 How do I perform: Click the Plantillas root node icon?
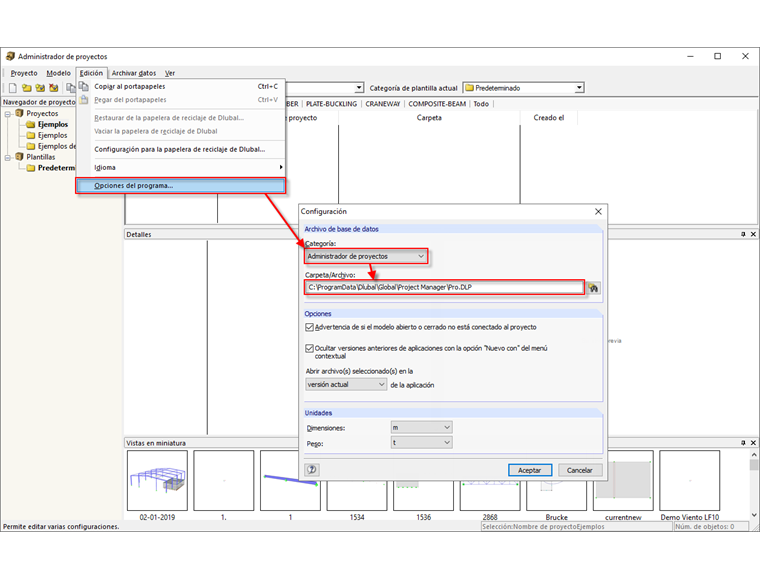tap(19, 157)
